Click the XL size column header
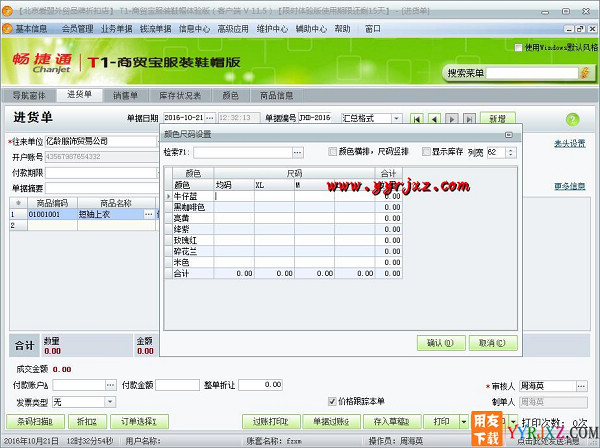The height and width of the screenshot is (448, 600). point(274,185)
